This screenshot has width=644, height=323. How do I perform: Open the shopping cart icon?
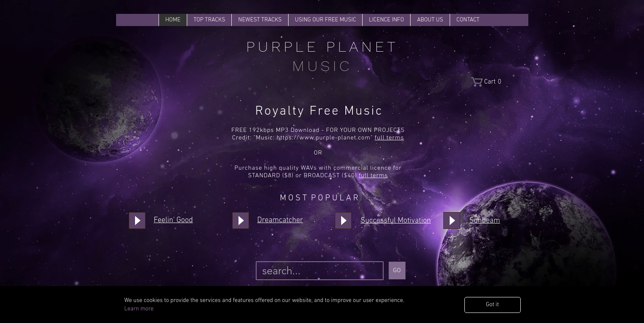(477, 81)
